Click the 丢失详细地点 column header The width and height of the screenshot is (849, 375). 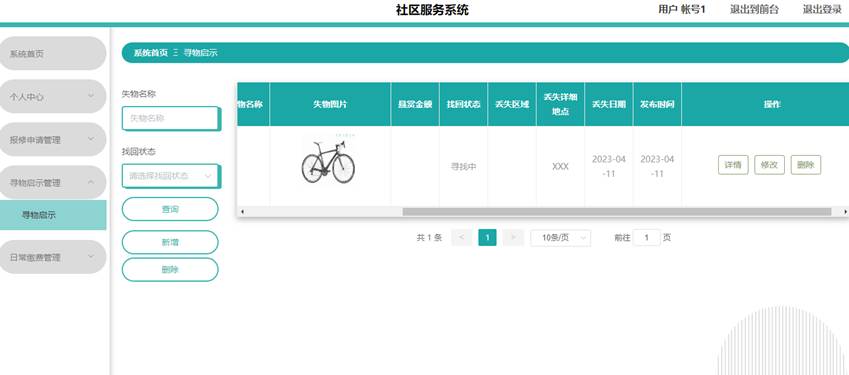point(560,104)
